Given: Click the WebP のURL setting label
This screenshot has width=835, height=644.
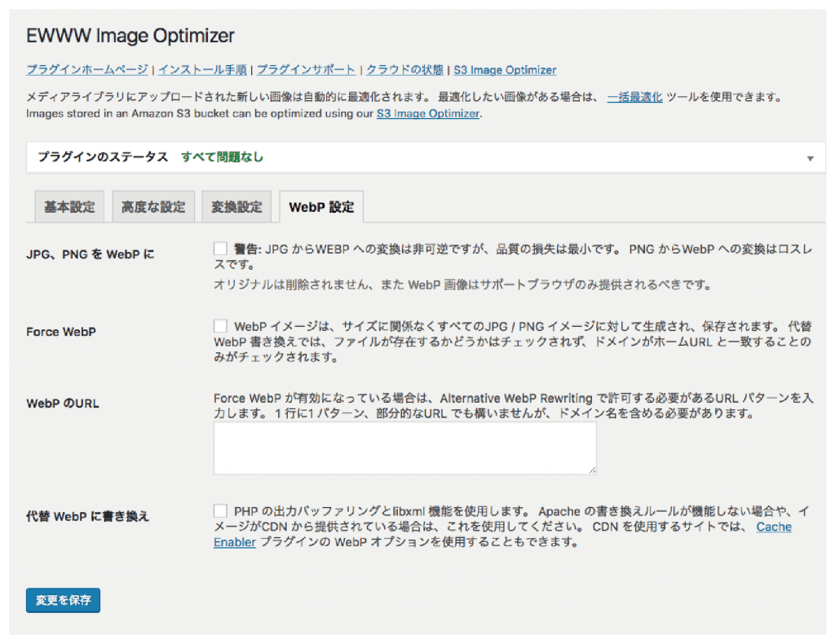Looking at the screenshot, I should 63,404.
